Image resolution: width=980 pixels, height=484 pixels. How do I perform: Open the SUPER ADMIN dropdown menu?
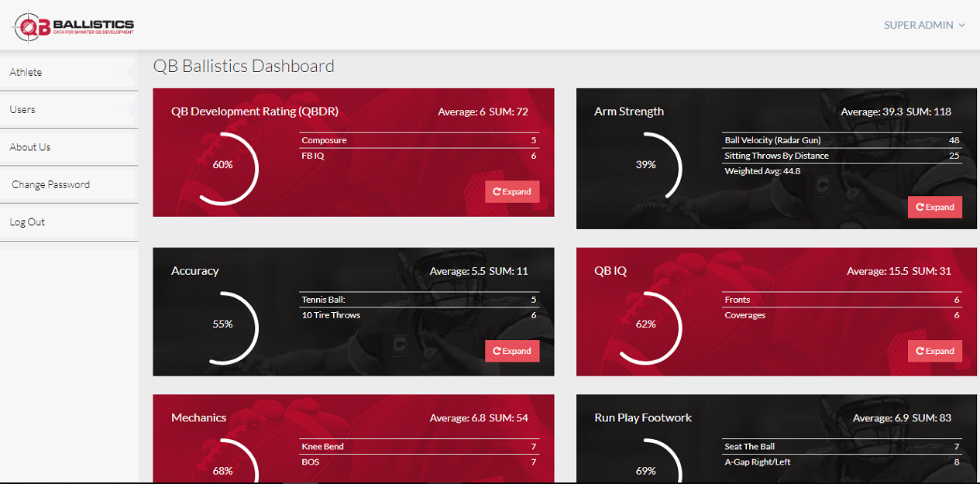924,25
